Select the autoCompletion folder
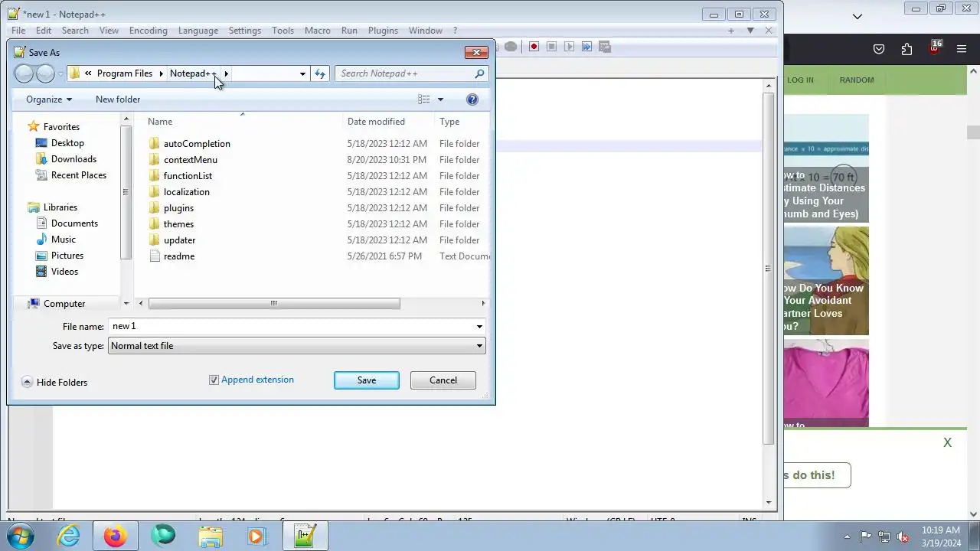Image resolution: width=980 pixels, height=551 pixels. [197, 144]
